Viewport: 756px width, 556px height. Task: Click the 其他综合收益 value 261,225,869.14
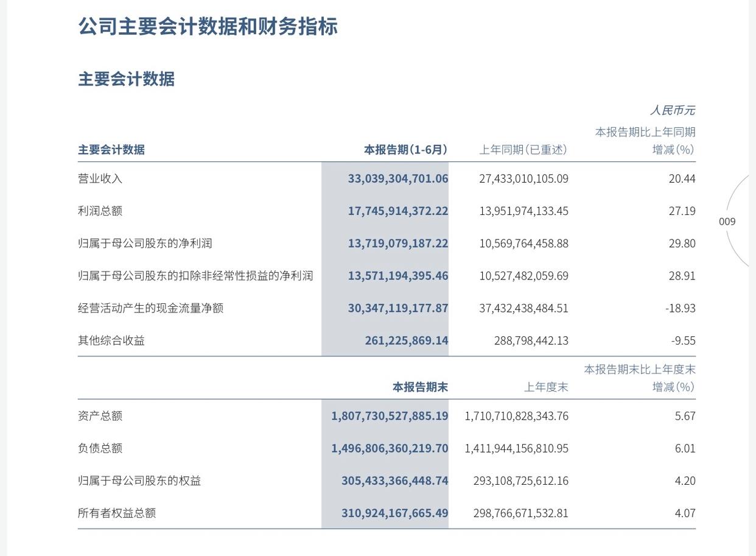pyautogui.click(x=406, y=340)
